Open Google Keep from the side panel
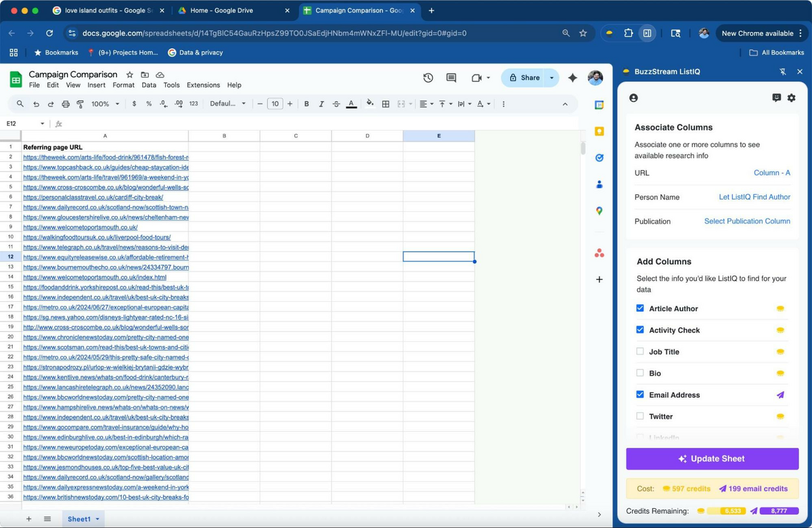The height and width of the screenshot is (528, 812). coord(598,131)
